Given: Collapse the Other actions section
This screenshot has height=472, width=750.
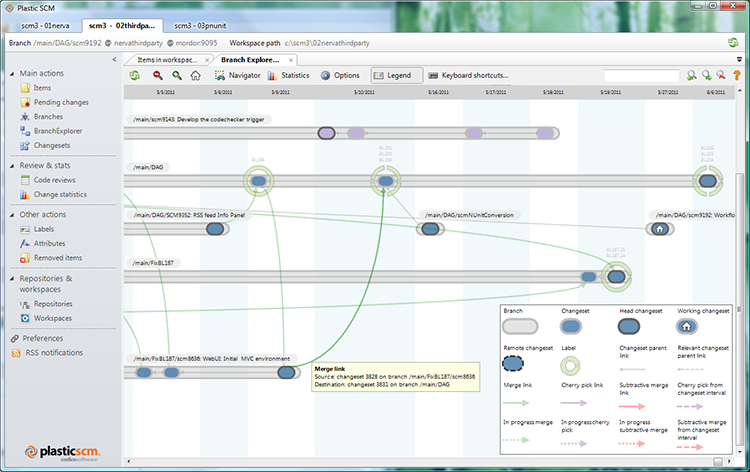Looking at the screenshot, I should [12, 215].
